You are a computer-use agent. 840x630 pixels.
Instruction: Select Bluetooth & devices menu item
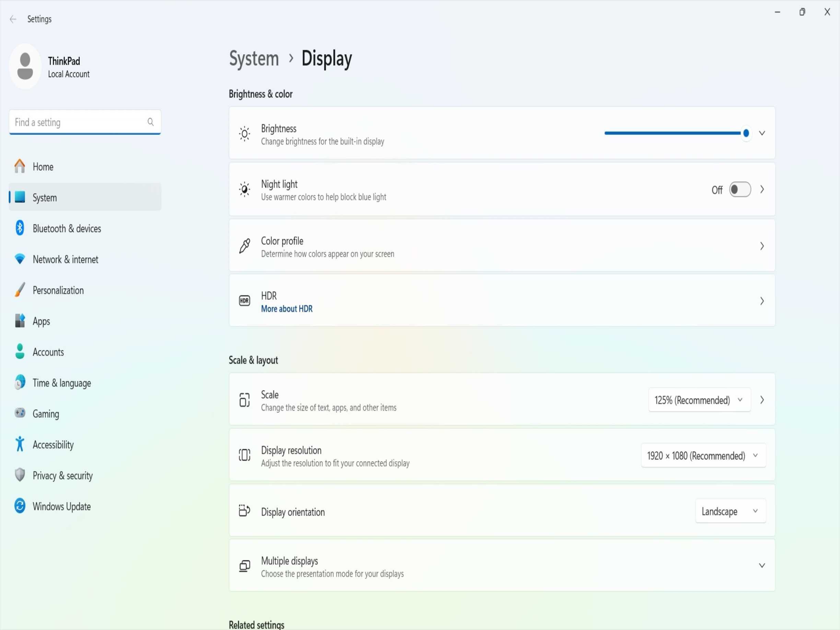85,228
